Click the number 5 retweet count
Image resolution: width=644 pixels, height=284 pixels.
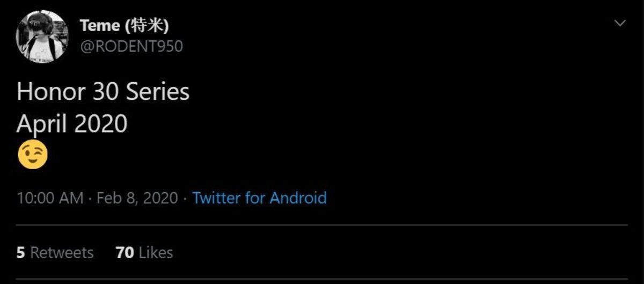point(20,252)
